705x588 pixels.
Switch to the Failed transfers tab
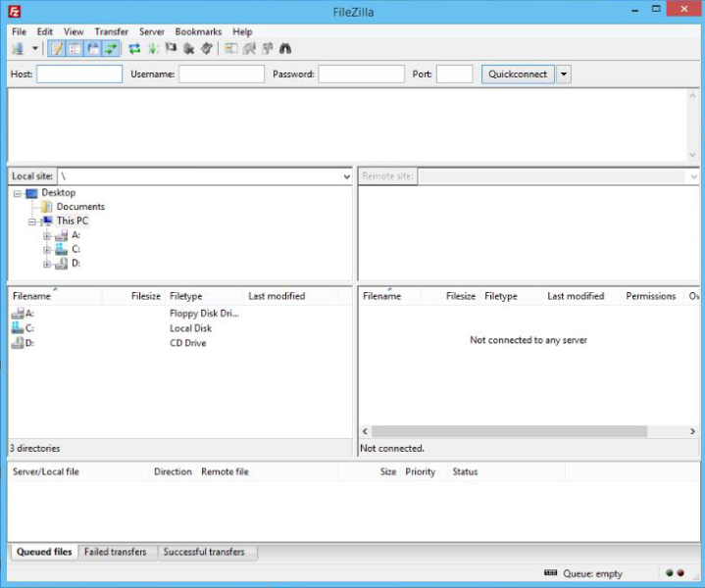point(116,552)
